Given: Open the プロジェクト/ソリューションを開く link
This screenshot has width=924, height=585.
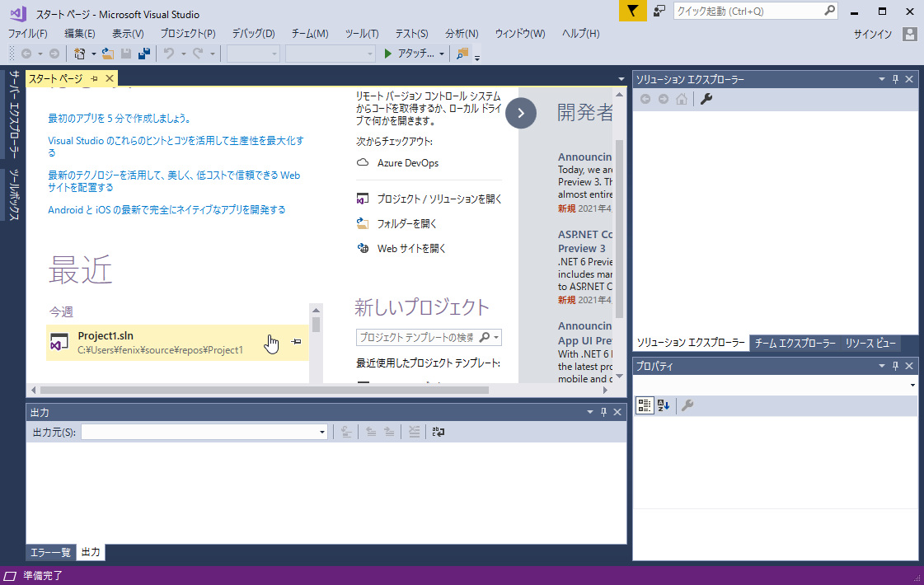Looking at the screenshot, I should [439, 199].
